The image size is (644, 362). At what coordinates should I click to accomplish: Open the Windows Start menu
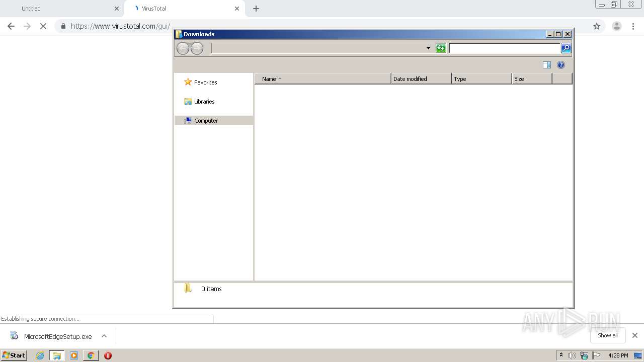14,355
